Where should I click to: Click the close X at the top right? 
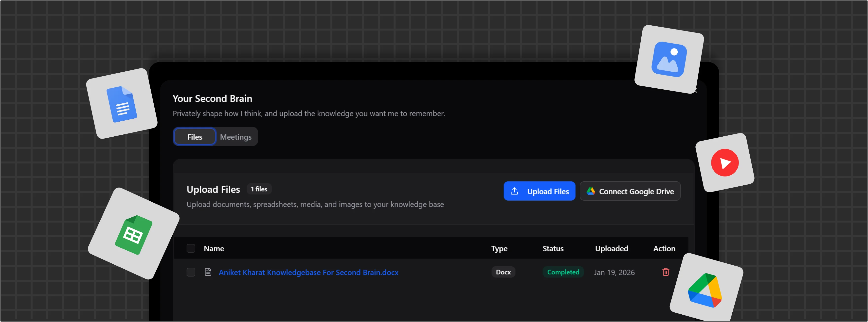coord(696,90)
